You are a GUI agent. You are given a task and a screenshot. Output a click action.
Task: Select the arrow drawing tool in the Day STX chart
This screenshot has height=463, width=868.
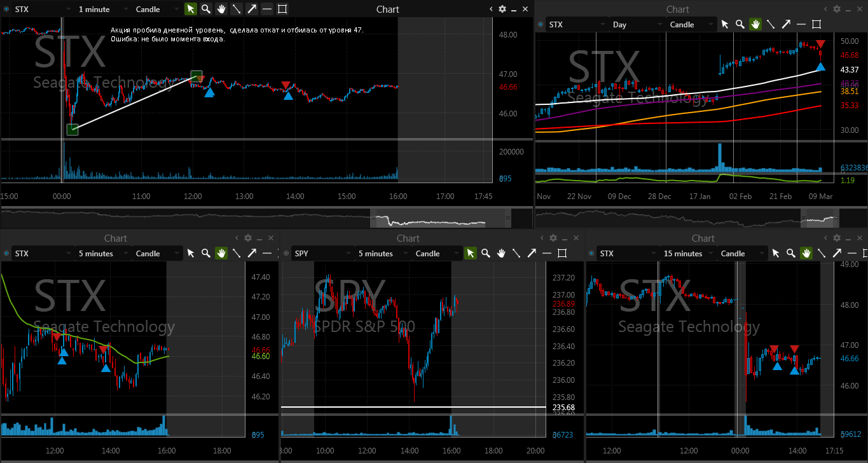[x=786, y=24]
